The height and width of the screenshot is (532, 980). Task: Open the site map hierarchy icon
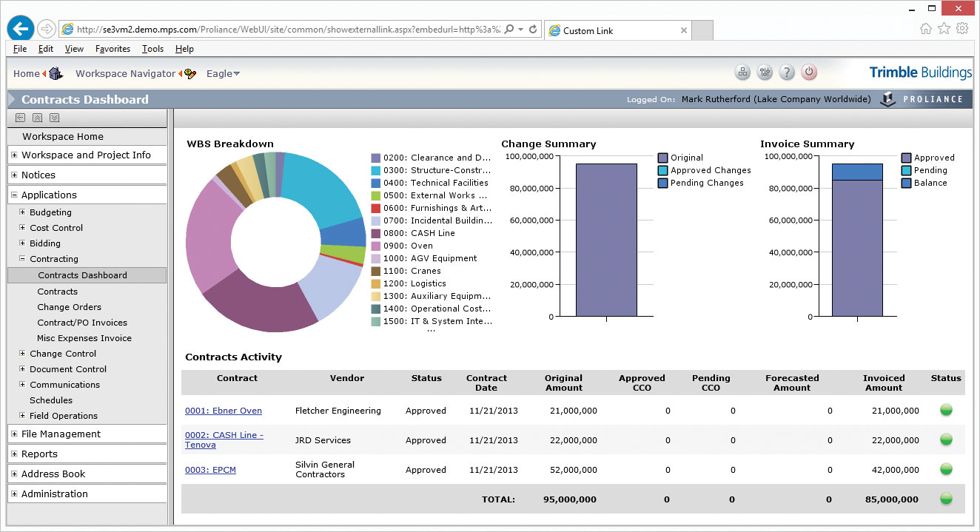tap(742, 73)
